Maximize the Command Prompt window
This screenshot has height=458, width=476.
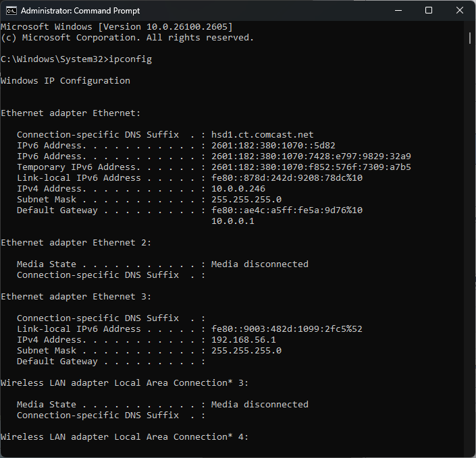pyautogui.click(x=429, y=11)
